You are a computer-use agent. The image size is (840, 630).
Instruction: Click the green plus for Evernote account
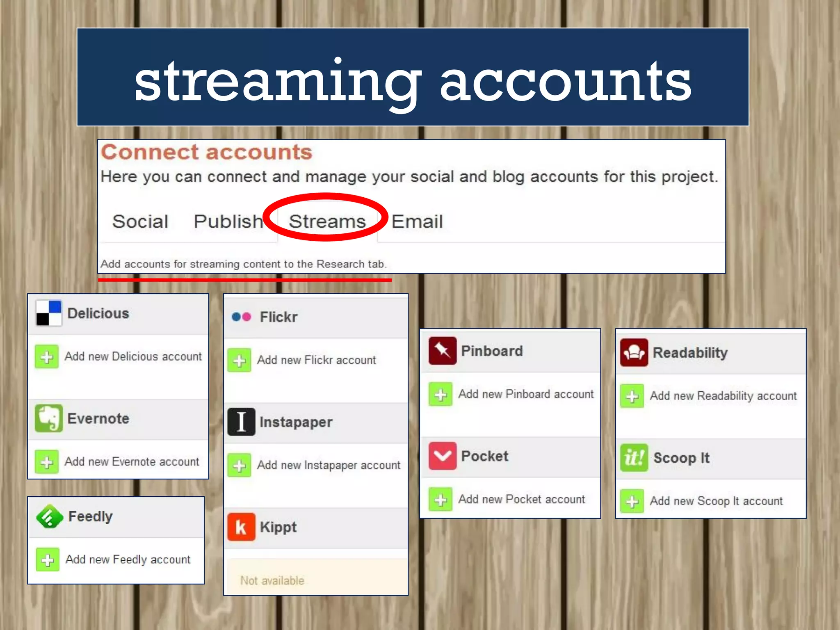coord(47,462)
